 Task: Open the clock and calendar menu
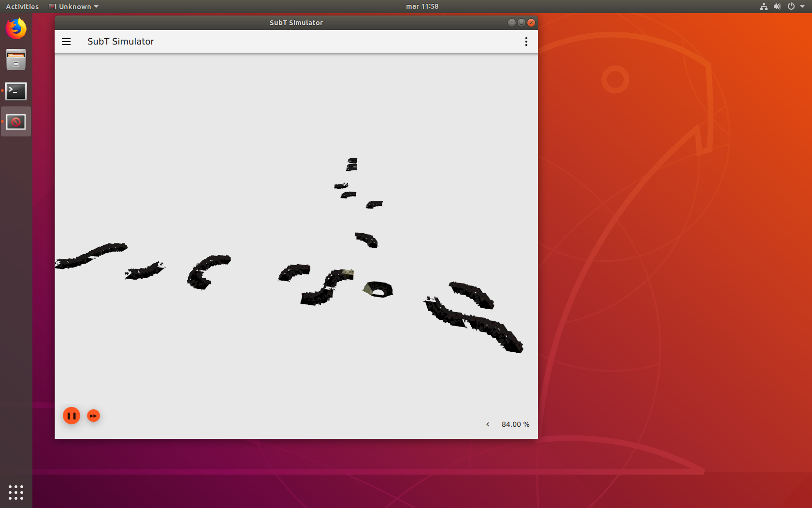(x=421, y=6)
